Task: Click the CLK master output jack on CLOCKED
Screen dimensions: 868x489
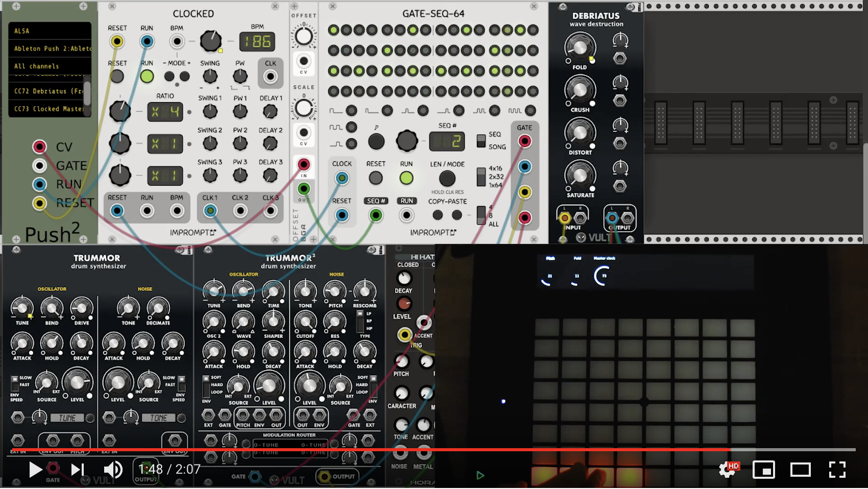Action: [271, 77]
